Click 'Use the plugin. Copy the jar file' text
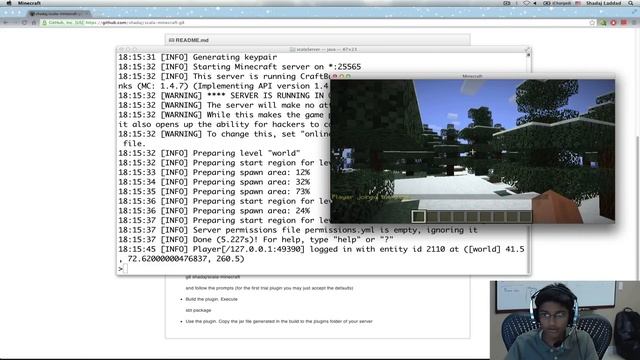640x360 pixels. (279, 321)
